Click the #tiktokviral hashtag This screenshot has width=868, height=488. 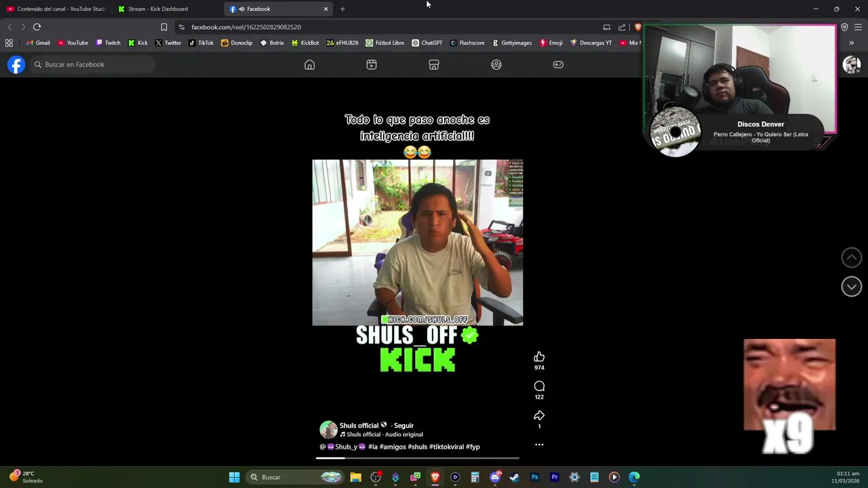[x=446, y=447]
